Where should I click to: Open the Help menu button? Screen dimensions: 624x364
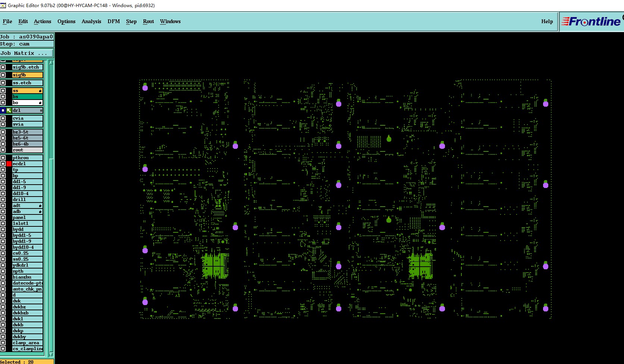click(x=547, y=22)
